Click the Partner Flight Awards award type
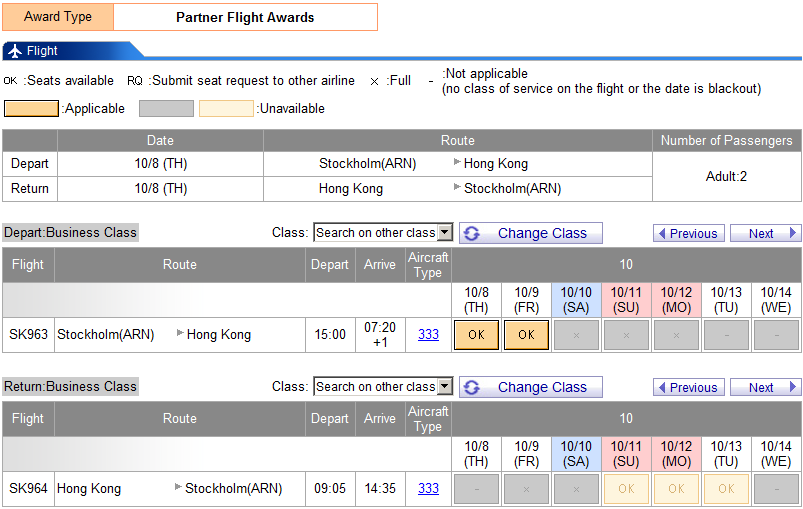 pos(245,17)
